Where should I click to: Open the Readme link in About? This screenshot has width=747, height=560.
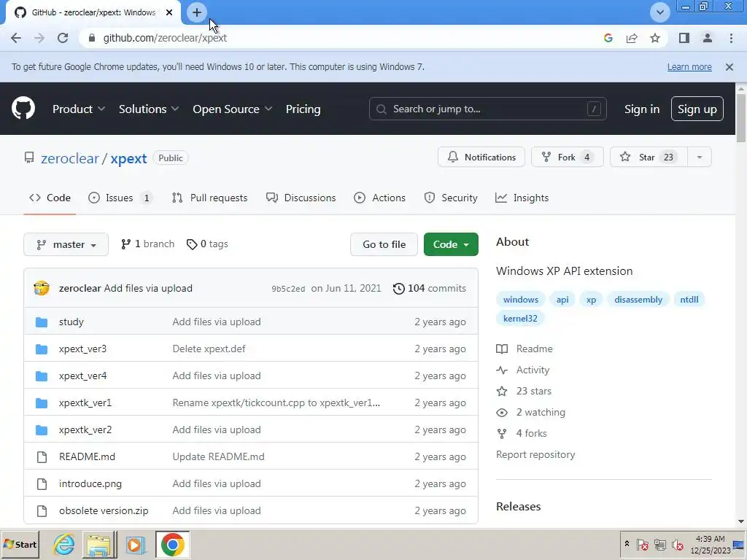click(525, 349)
